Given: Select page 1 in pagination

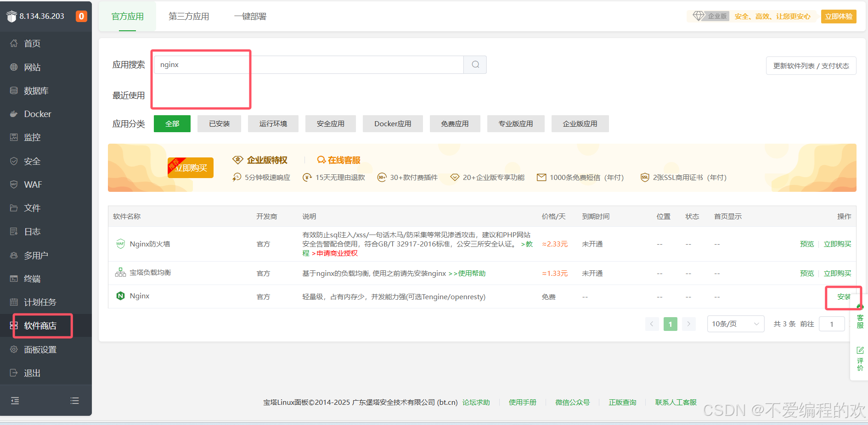Looking at the screenshot, I should pyautogui.click(x=671, y=324).
